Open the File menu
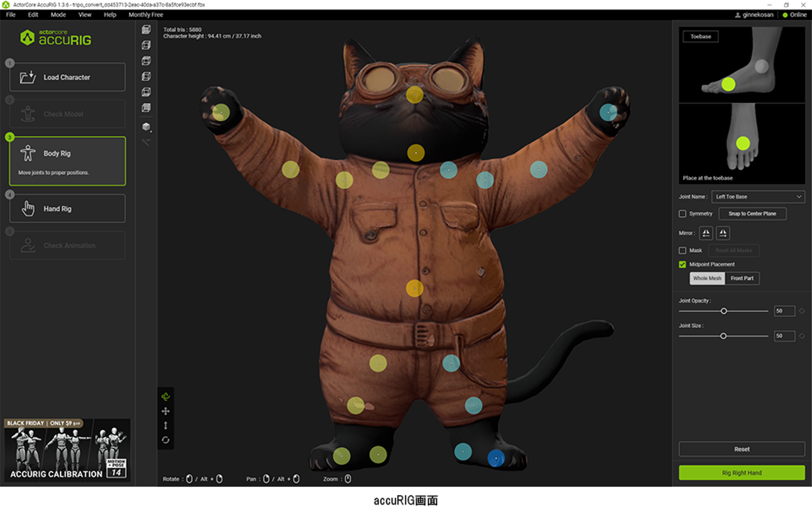This screenshot has height=514, width=812. pyautogui.click(x=11, y=15)
